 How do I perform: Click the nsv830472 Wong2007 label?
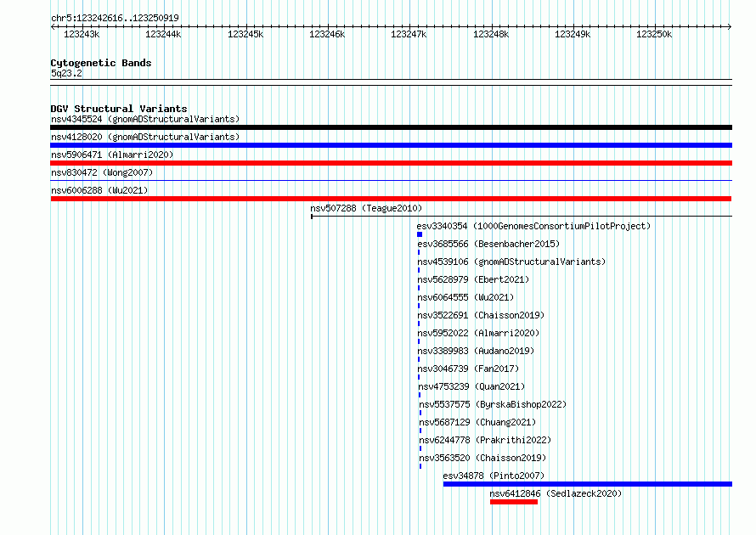pos(102,172)
